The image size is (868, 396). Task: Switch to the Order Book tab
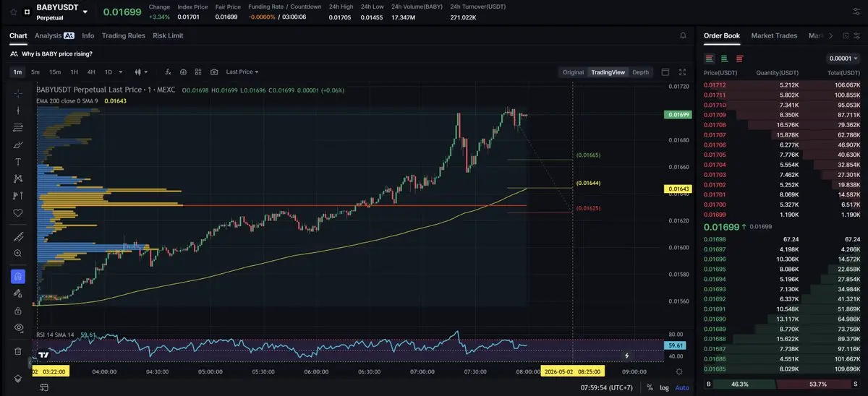[722, 35]
